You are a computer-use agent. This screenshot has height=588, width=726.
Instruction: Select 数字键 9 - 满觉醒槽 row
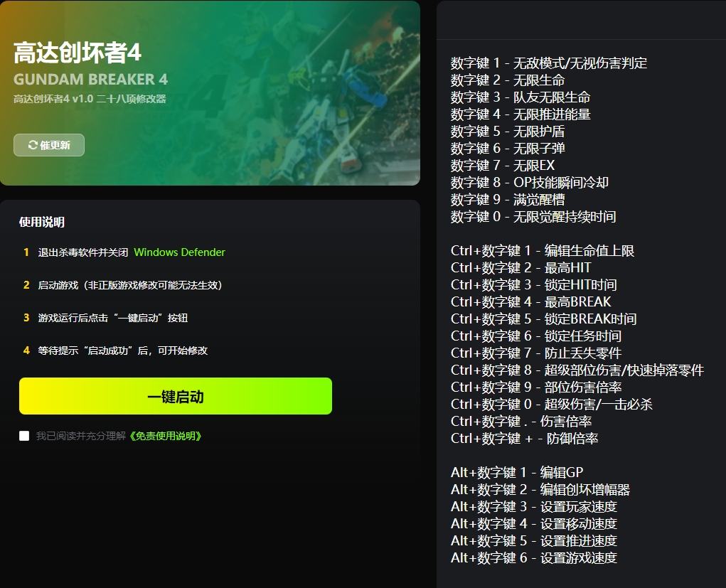pyautogui.click(x=508, y=200)
